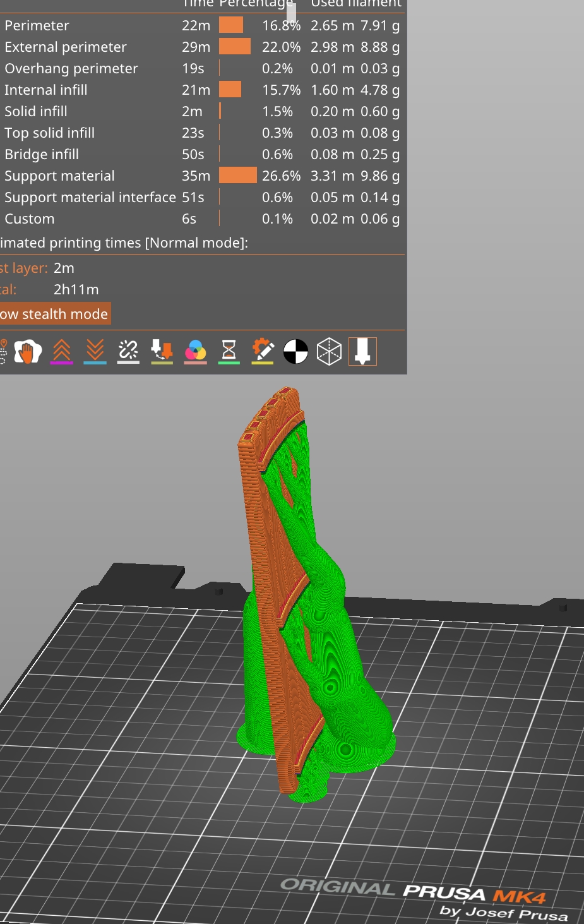The image size is (584, 924).
Task: Show center of gravity using the checkered circle
Action: pyautogui.click(x=295, y=351)
